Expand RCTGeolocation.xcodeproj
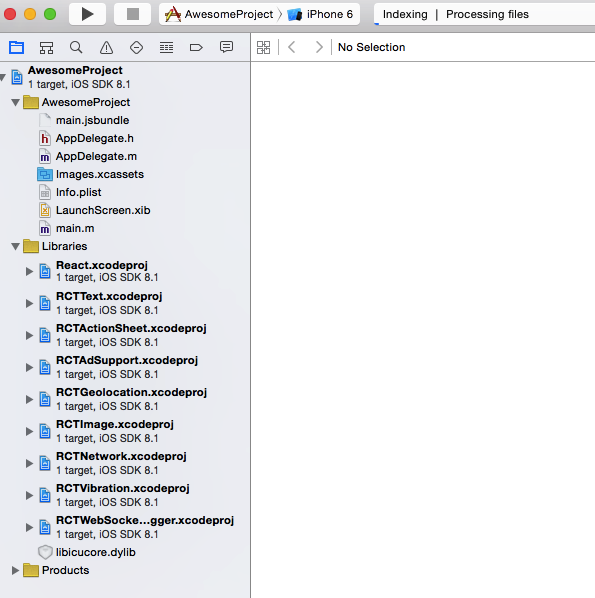 [x=29, y=399]
